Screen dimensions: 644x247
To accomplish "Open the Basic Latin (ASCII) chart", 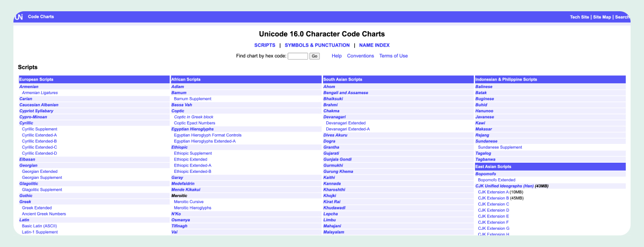I will tap(39, 226).
